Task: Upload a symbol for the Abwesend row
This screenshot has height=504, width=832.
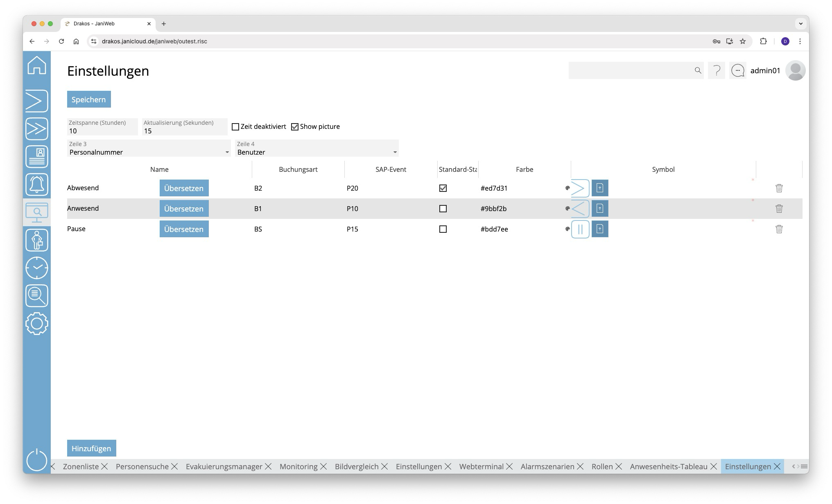Action: coord(600,188)
